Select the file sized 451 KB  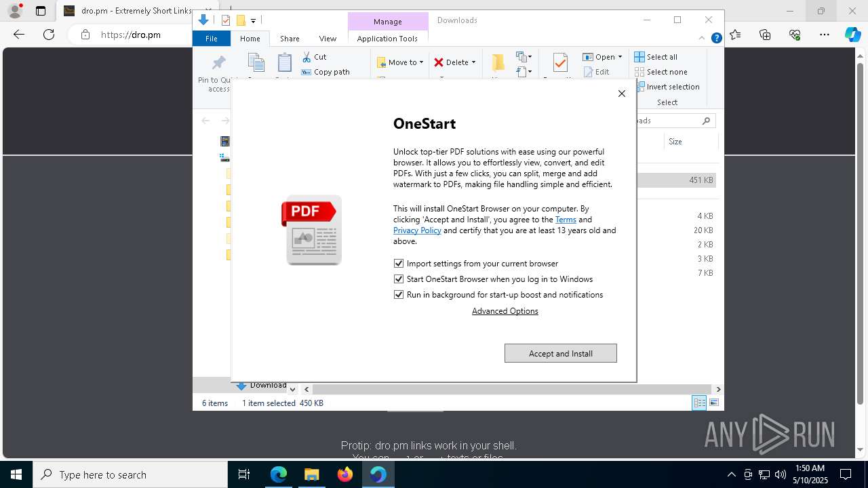[677, 180]
